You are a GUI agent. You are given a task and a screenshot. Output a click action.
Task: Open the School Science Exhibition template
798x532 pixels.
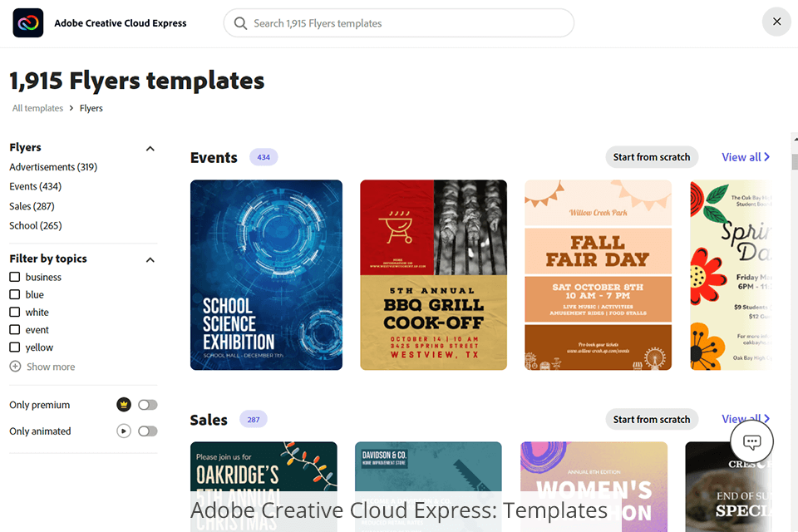(x=266, y=275)
